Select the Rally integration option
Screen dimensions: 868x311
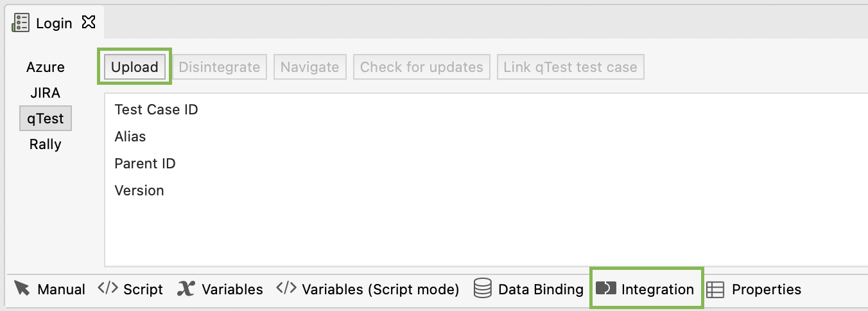46,144
